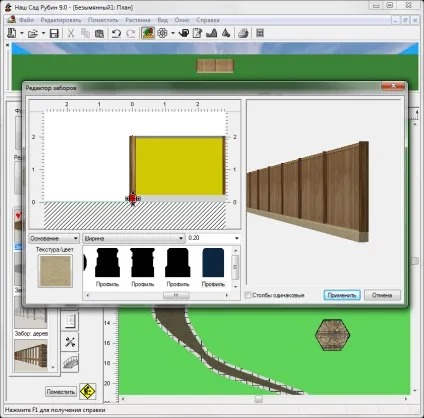
Task: Expand the Ширина dropdown list
Action: click(134, 238)
